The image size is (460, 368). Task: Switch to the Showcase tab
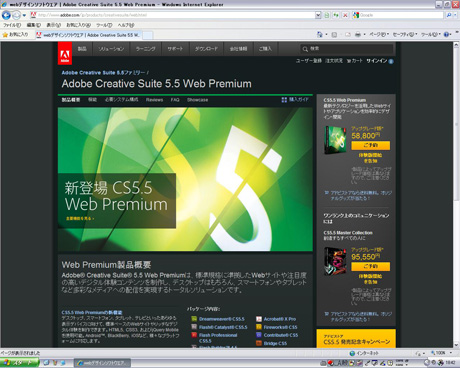pos(197,100)
